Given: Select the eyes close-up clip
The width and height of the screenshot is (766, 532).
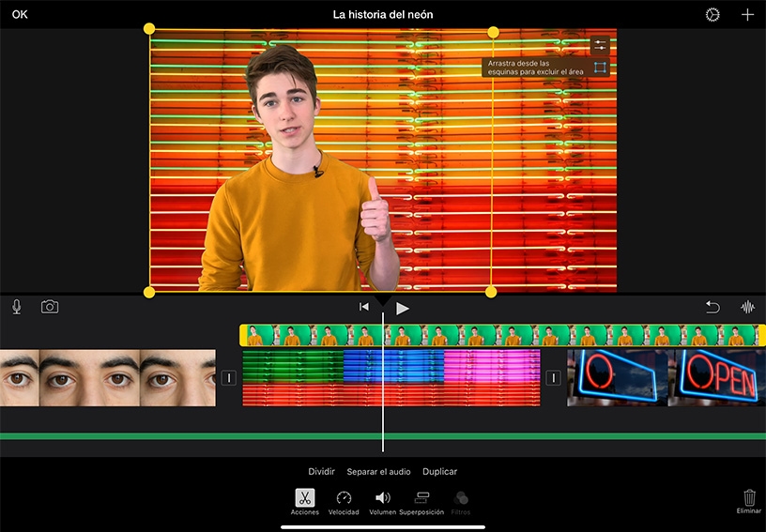Looking at the screenshot, I should click(107, 377).
